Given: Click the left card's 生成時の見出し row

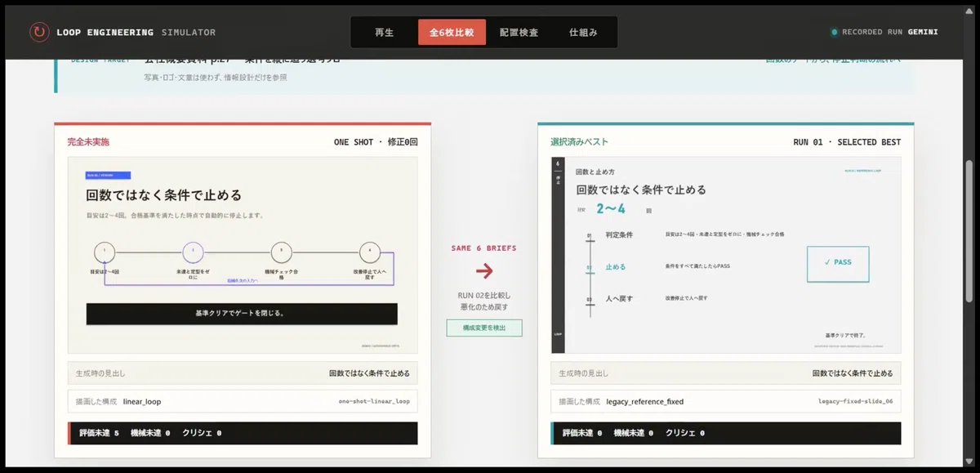Looking at the screenshot, I should coord(243,373).
